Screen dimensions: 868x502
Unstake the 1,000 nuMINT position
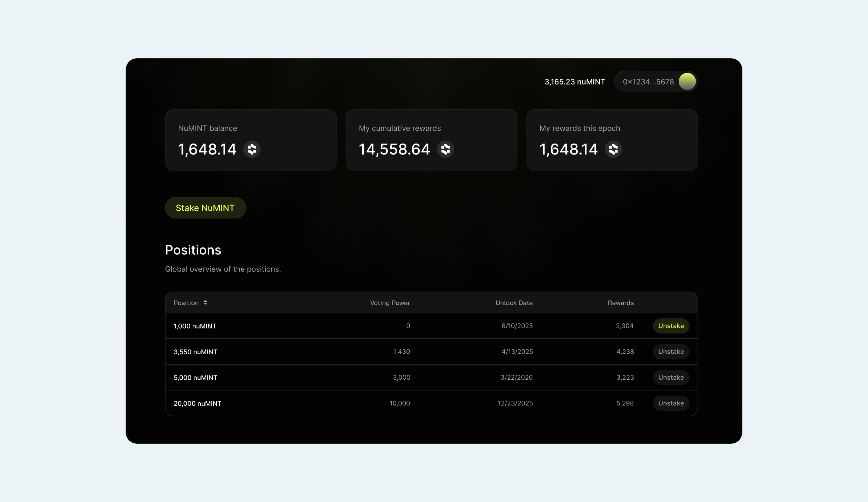pyautogui.click(x=671, y=326)
